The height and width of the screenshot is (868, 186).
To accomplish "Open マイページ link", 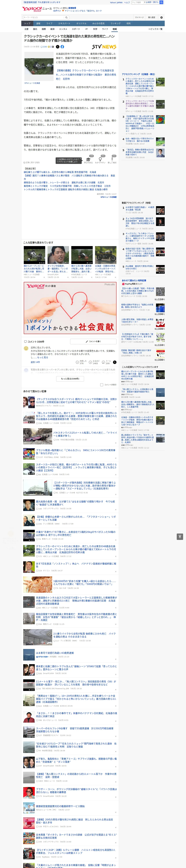I will [139, 18].
